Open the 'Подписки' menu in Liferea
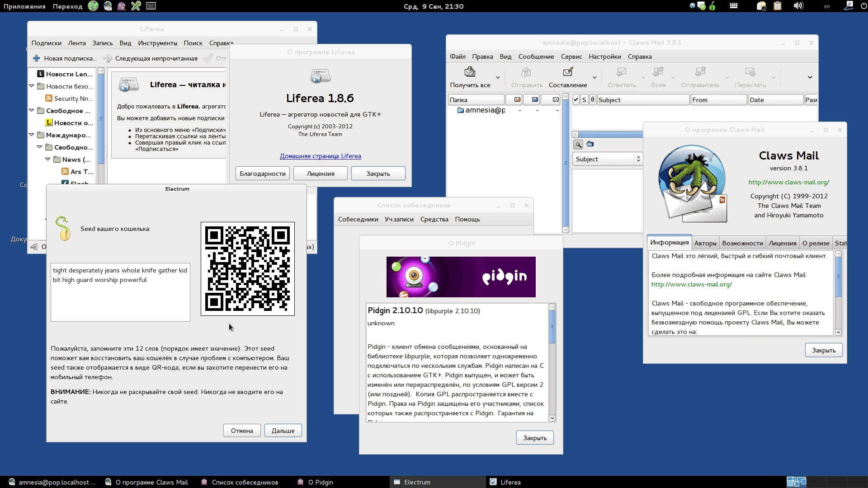The image size is (868, 488). (x=46, y=43)
